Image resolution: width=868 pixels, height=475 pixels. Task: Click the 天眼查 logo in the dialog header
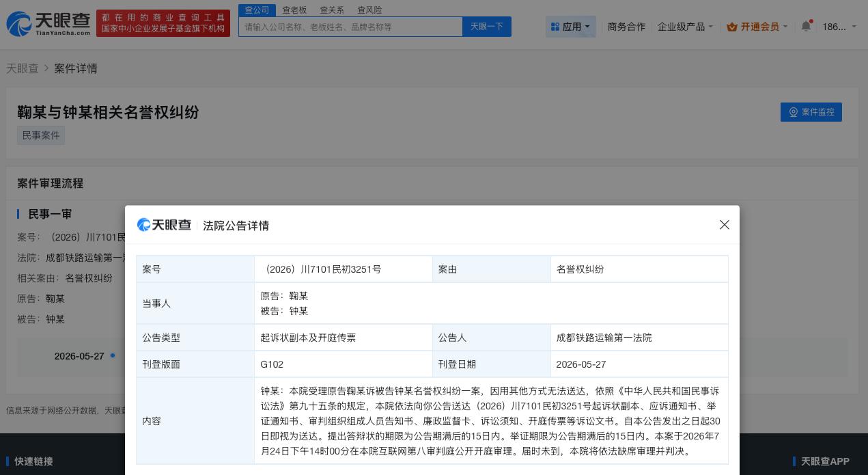click(x=164, y=225)
